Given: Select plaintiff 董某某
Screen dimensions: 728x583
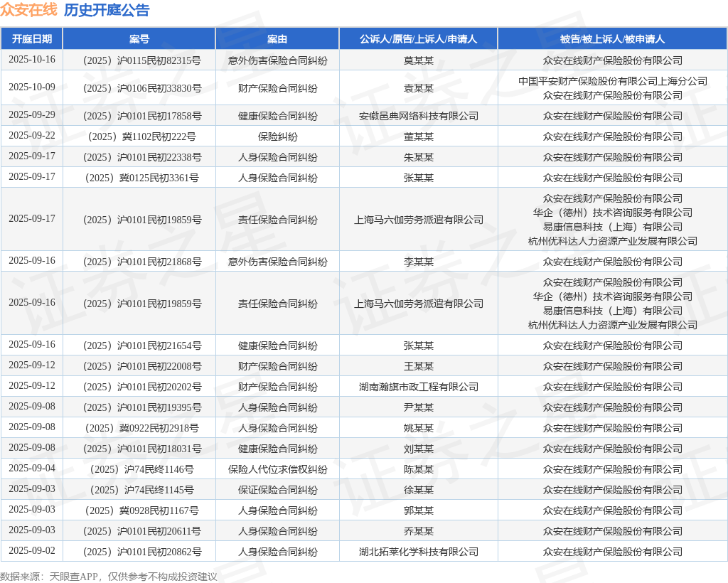Looking at the screenshot, I should pos(418,137).
